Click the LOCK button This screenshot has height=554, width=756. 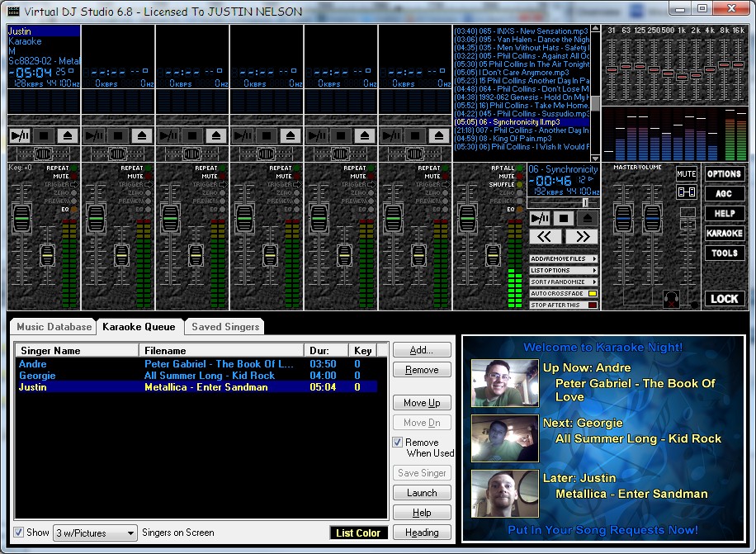[x=724, y=298]
